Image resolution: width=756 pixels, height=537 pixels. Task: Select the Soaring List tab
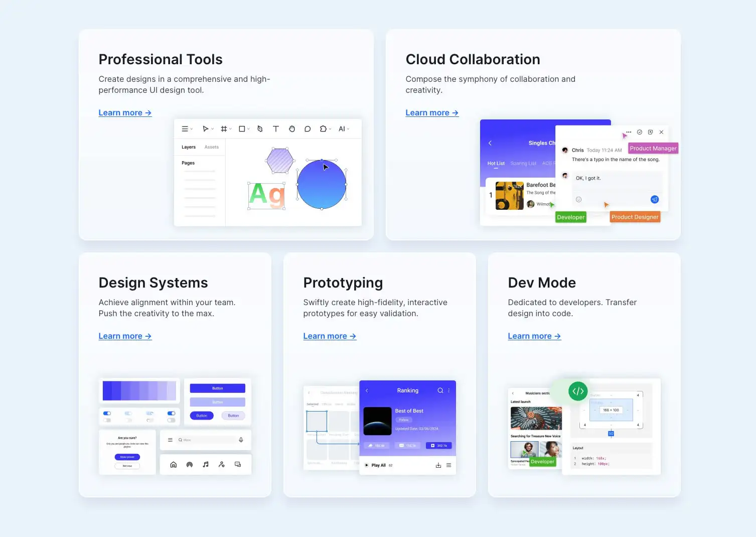[x=523, y=164]
